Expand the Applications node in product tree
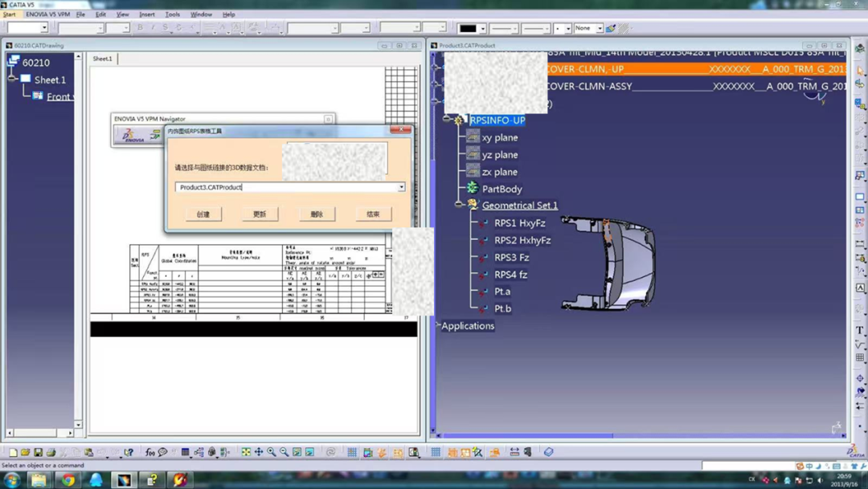The width and height of the screenshot is (868, 489). [x=438, y=324]
